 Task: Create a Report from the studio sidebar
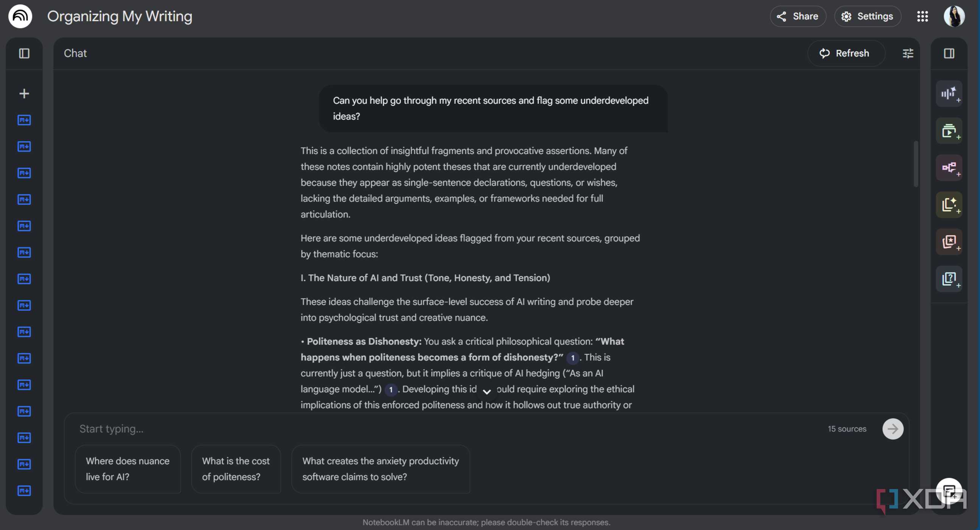pyautogui.click(x=949, y=204)
